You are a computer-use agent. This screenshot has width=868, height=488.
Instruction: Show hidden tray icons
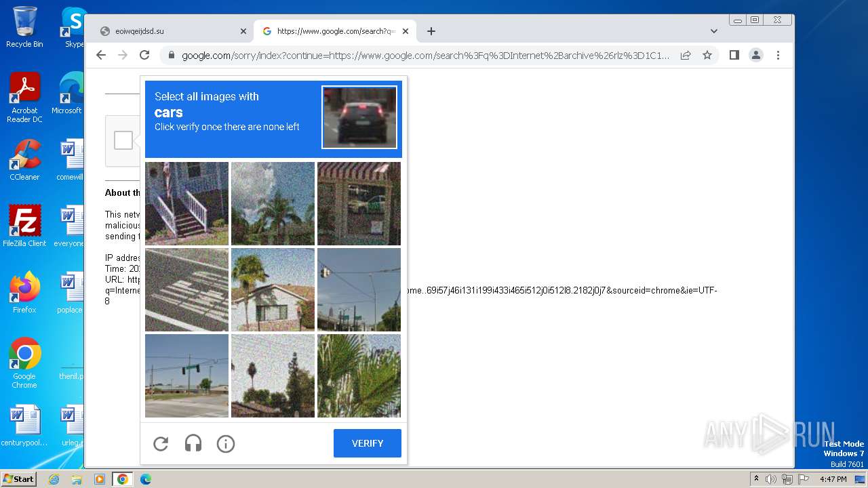(756, 479)
